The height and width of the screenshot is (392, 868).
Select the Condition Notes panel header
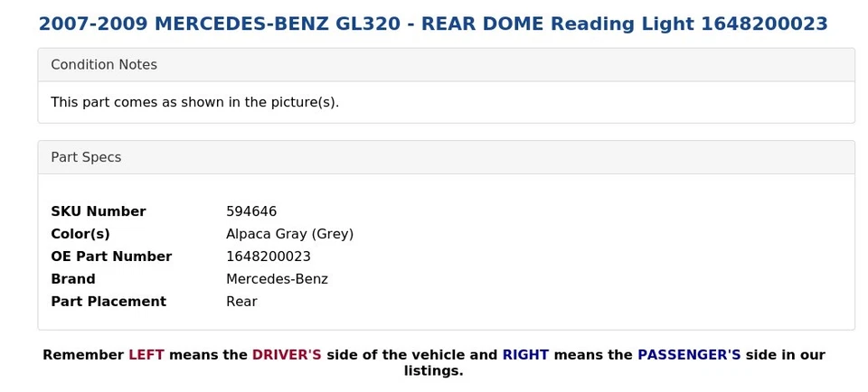446,65
